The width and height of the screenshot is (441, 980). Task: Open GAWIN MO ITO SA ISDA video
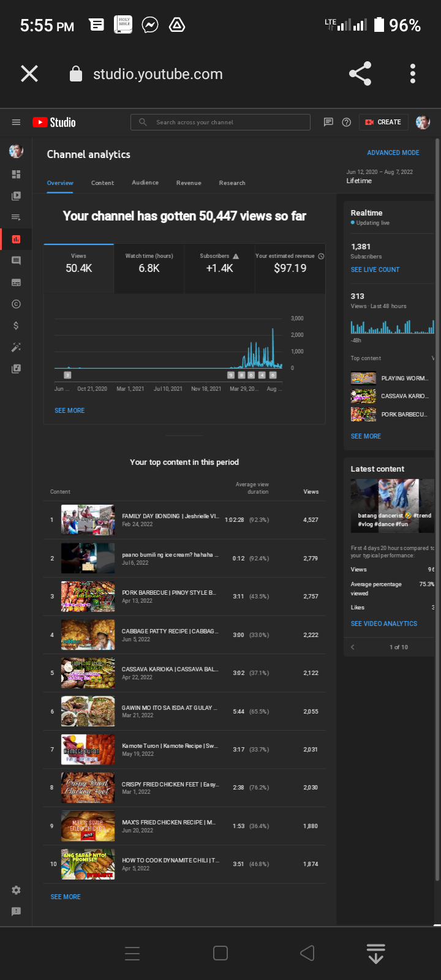[x=184, y=711]
